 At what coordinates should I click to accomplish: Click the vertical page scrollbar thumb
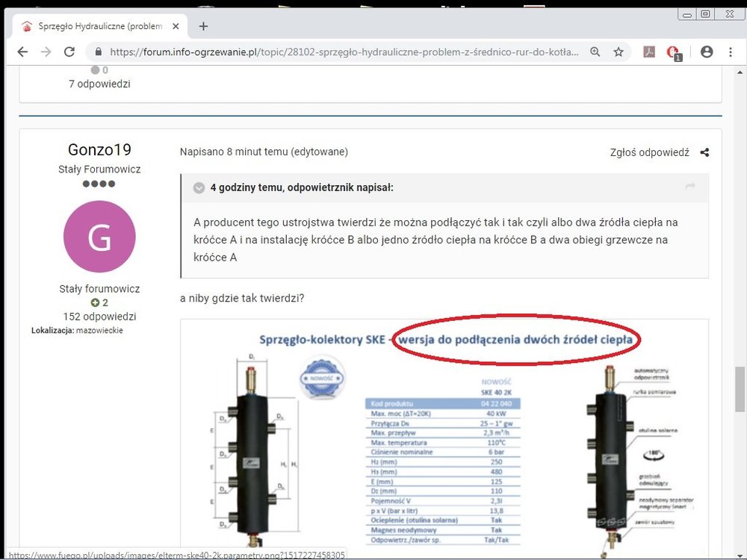click(x=740, y=388)
